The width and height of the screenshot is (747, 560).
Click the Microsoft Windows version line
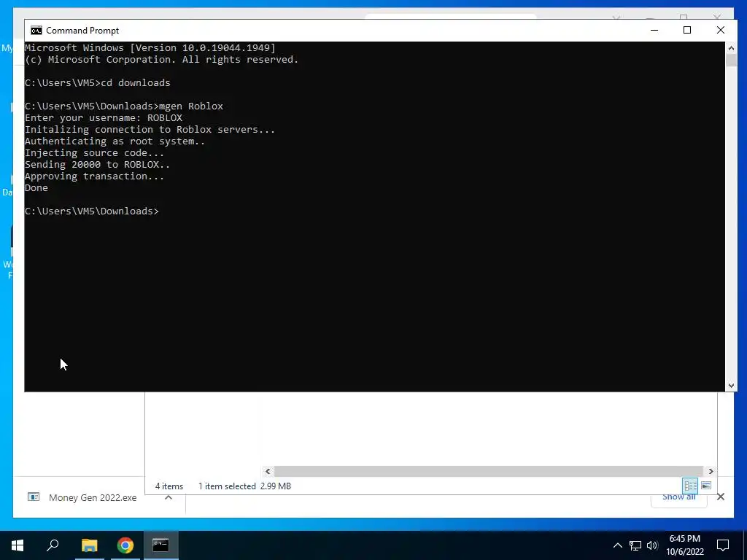tap(150, 47)
